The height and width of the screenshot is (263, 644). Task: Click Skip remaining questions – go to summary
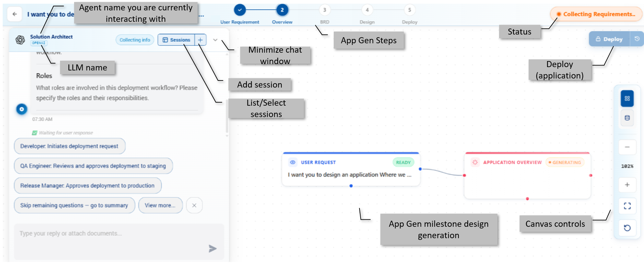pos(74,205)
